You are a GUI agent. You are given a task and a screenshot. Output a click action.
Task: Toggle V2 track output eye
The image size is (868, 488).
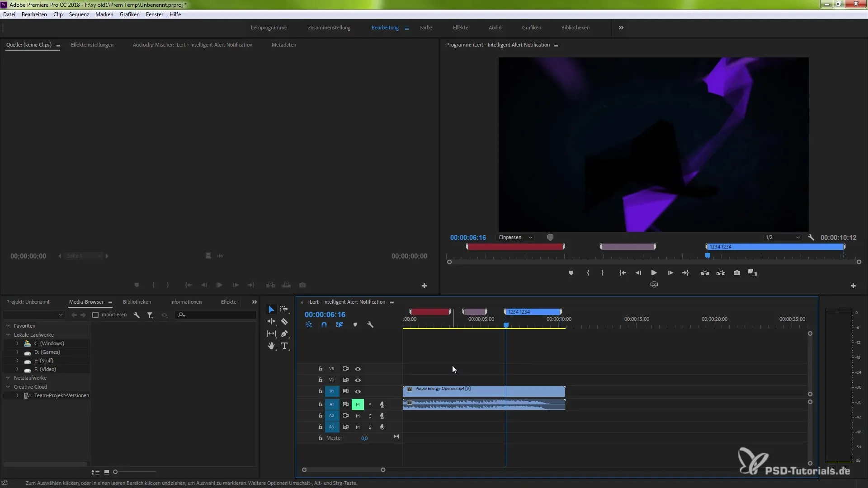358,380
